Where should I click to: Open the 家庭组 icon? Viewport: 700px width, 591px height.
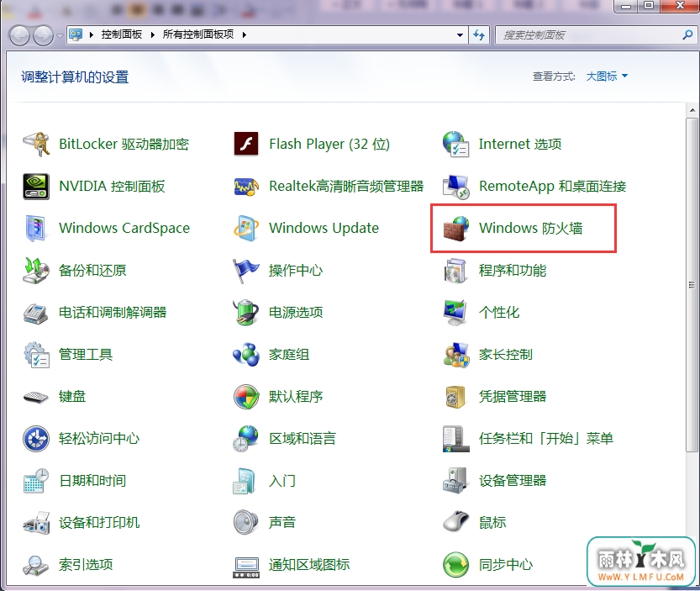[246, 354]
